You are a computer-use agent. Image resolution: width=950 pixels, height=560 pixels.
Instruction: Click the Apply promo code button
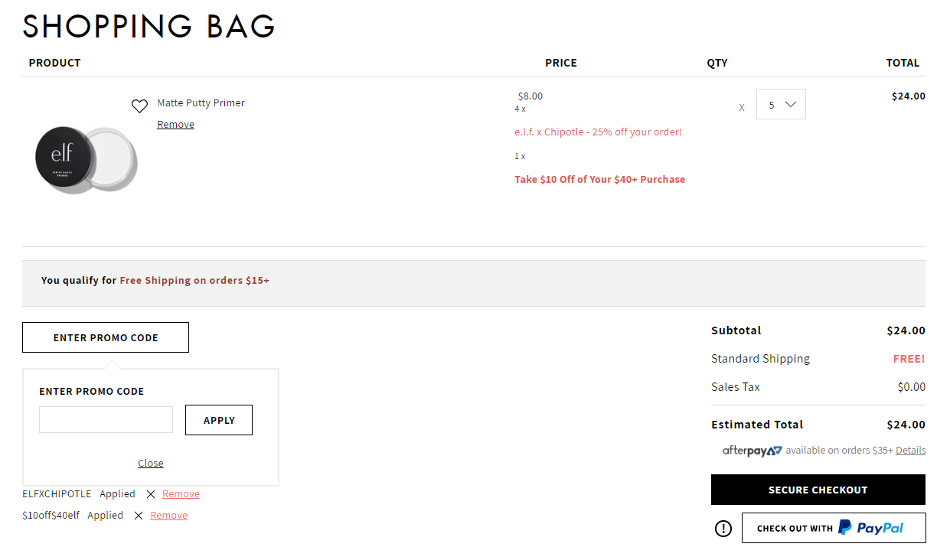(x=219, y=420)
